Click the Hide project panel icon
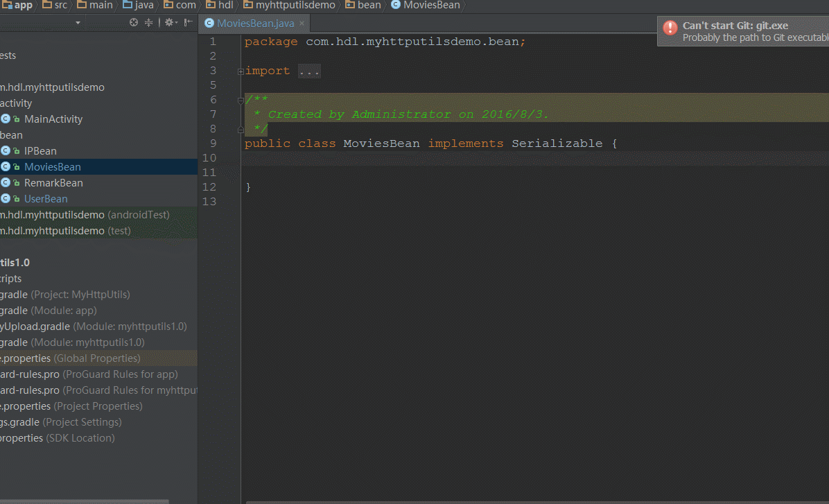The width and height of the screenshot is (829, 504). (188, 23)
